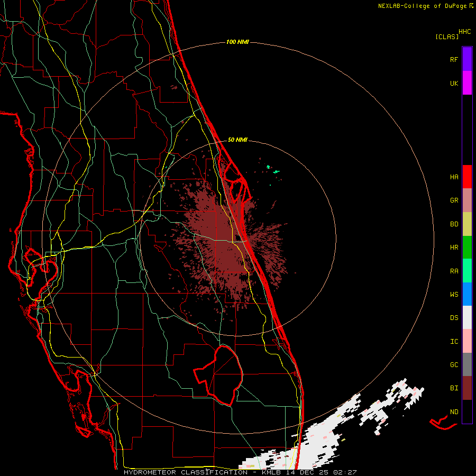
Task: Click the RF legend label
Action: pos(454,59)
